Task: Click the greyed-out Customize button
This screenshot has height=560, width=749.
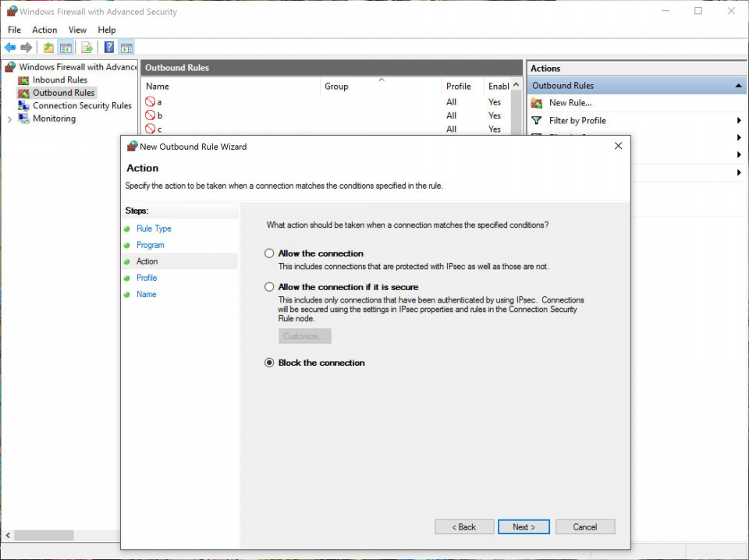Action: pyautogui.click(x=305, y=336)
